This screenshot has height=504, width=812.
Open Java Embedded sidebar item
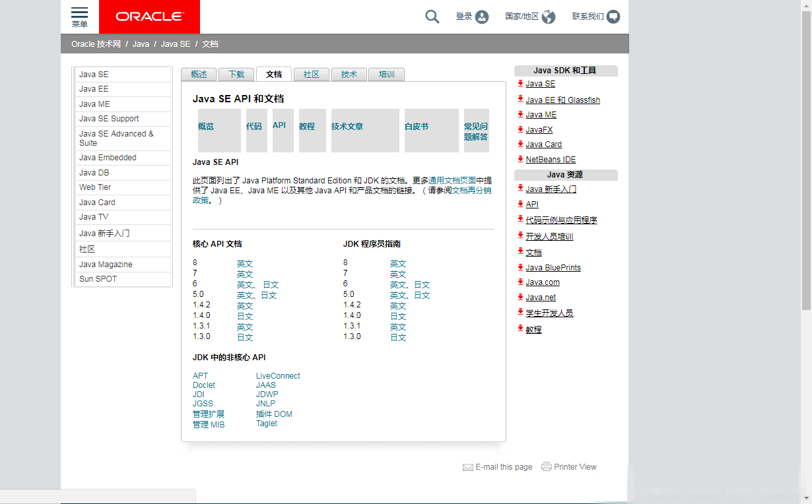point(123,158)
